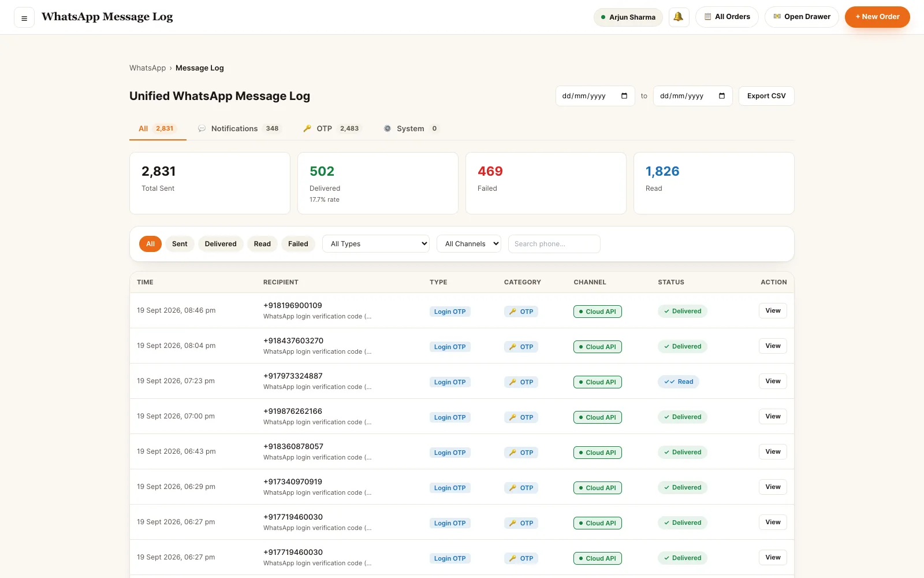View message to +917340970919
Viewport: 924px width, 578px height.
click(773, 487)
